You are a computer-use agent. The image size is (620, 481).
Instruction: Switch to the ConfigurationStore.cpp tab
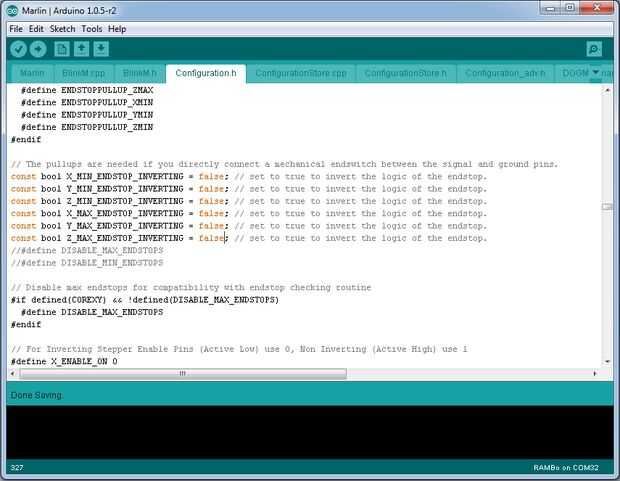301,74
